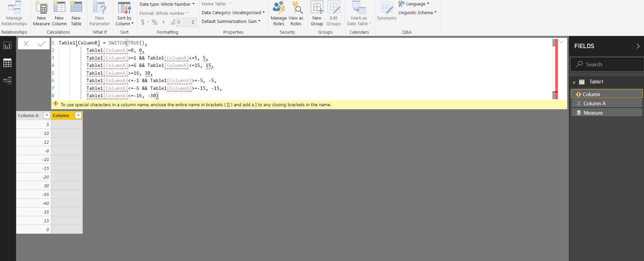Switch to Model relationships view
644x261 pixels.
(7, 81)
